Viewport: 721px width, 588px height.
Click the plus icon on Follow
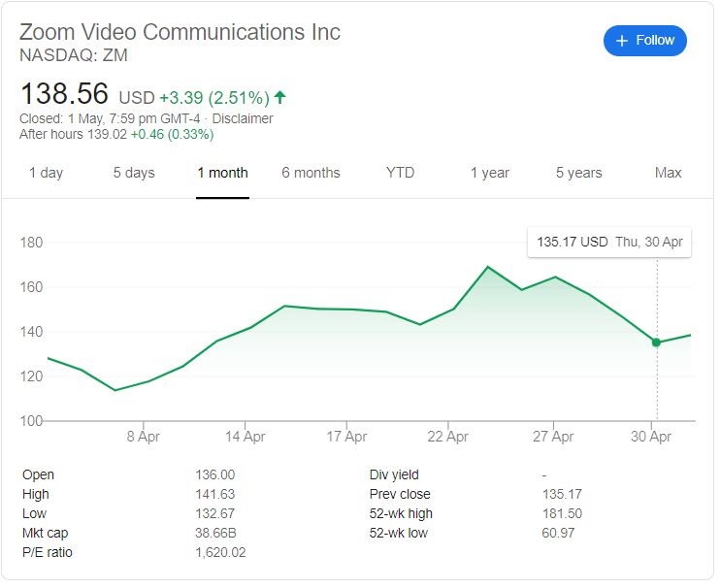(x=622, y=41)
